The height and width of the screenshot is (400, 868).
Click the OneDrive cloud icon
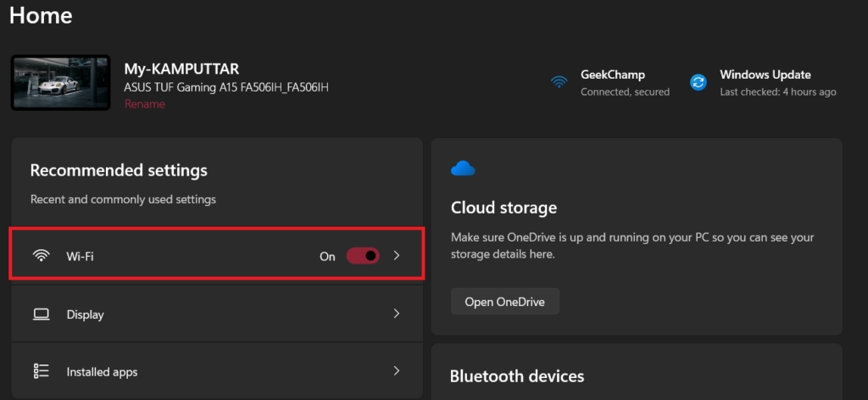point(463,169)
